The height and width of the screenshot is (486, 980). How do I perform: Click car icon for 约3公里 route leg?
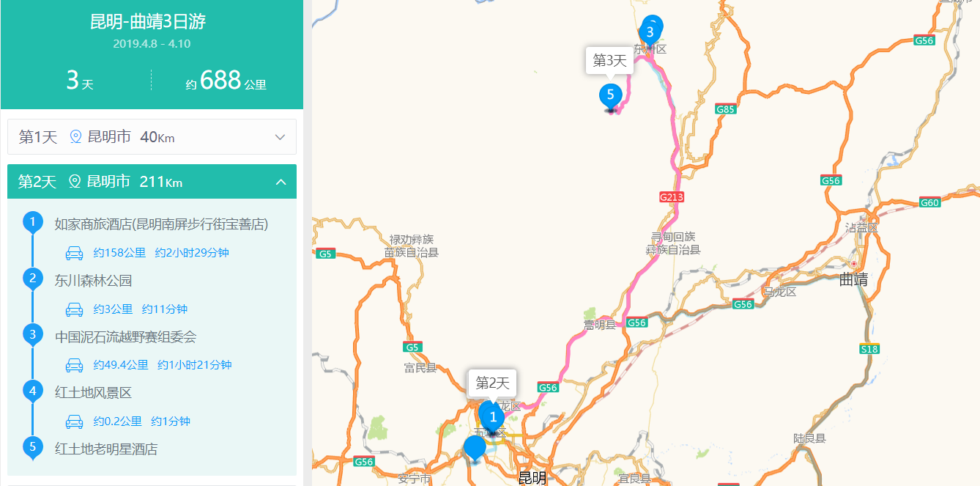point(74,309)
